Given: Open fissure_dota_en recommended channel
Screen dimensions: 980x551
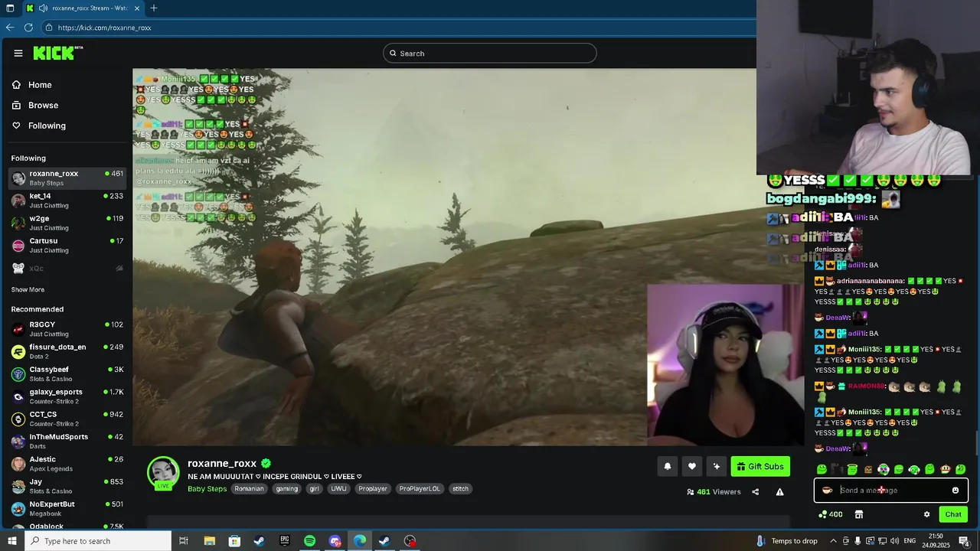Looking at the screenshot, I should tap(67, 351).
